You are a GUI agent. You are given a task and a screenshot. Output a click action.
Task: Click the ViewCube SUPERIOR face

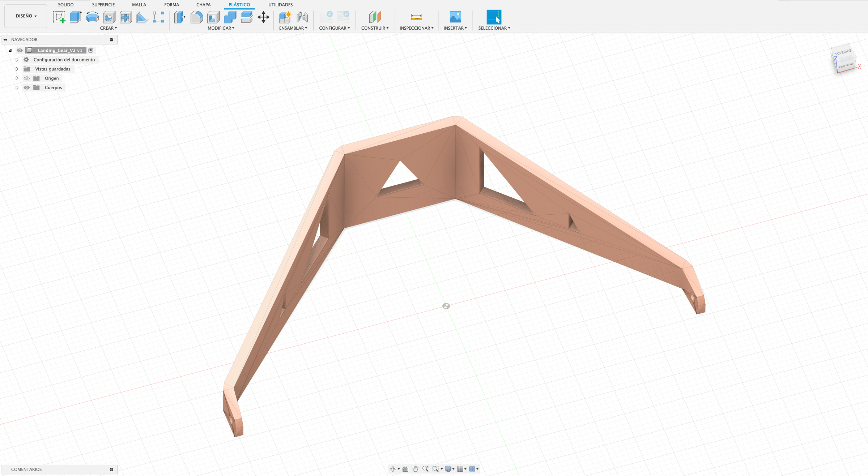pos(843,52)
